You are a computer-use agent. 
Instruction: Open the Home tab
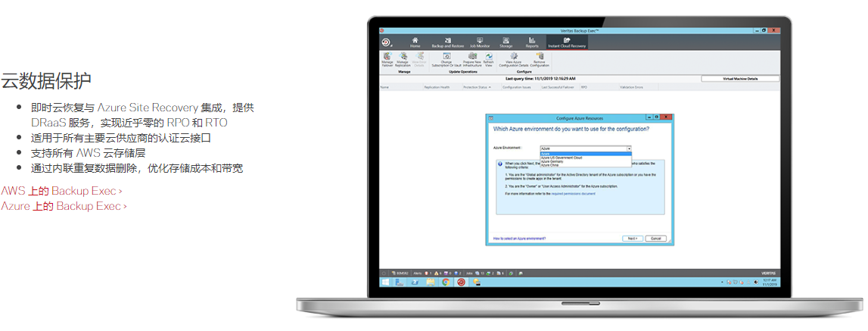[415, 42]
